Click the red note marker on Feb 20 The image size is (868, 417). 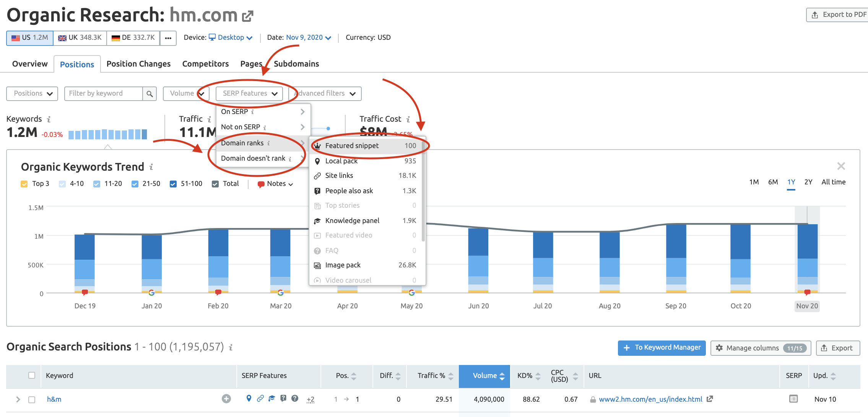218,292
